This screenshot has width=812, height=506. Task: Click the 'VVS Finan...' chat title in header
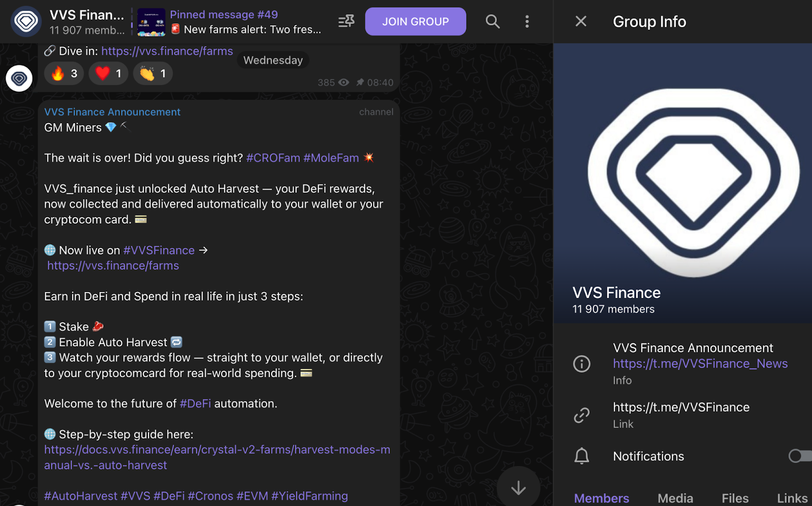87,15
